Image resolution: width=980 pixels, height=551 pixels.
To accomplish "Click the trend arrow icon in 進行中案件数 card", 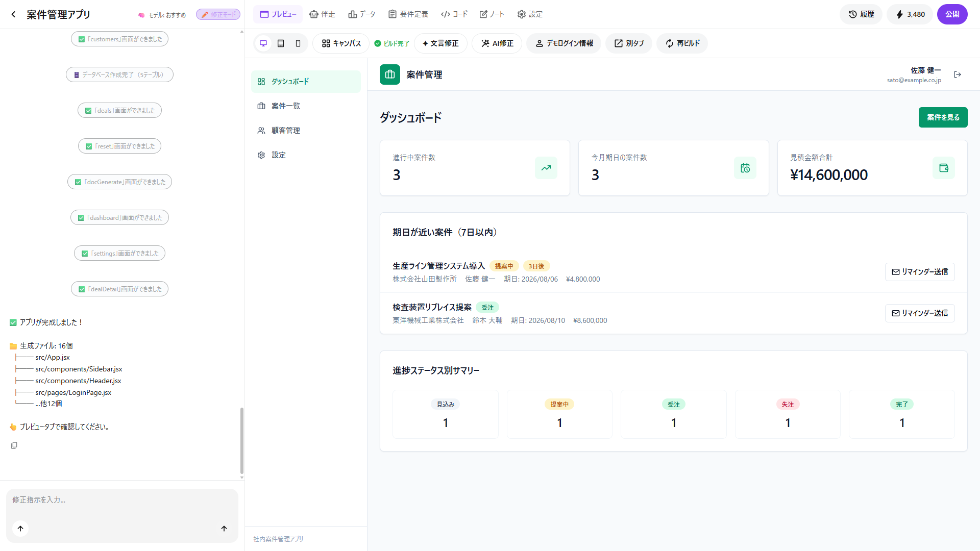I will tap(546, 168).
